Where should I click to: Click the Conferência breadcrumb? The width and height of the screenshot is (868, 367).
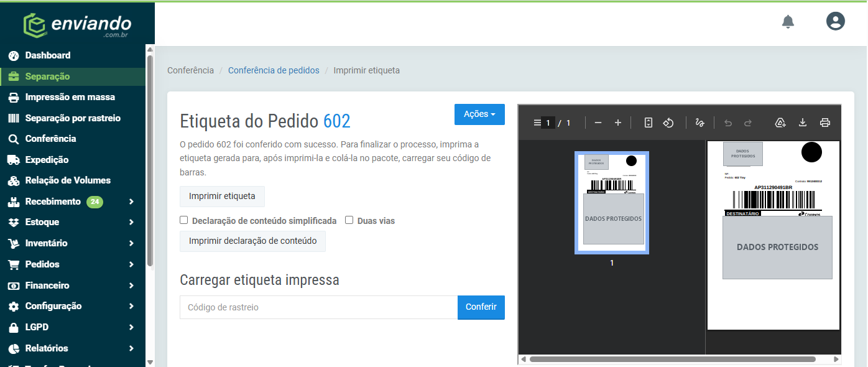point(190,70)
